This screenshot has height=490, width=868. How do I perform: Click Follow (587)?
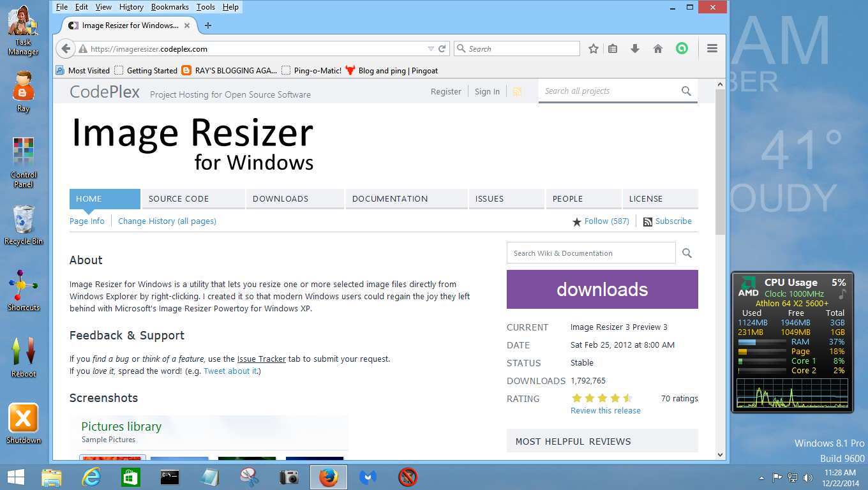(606, 221)
